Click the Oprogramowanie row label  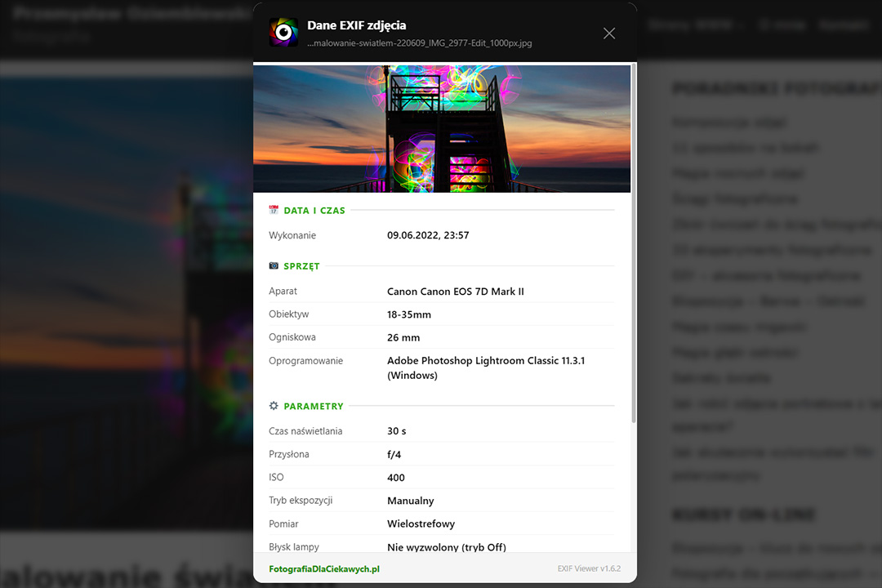pos(306,361)
